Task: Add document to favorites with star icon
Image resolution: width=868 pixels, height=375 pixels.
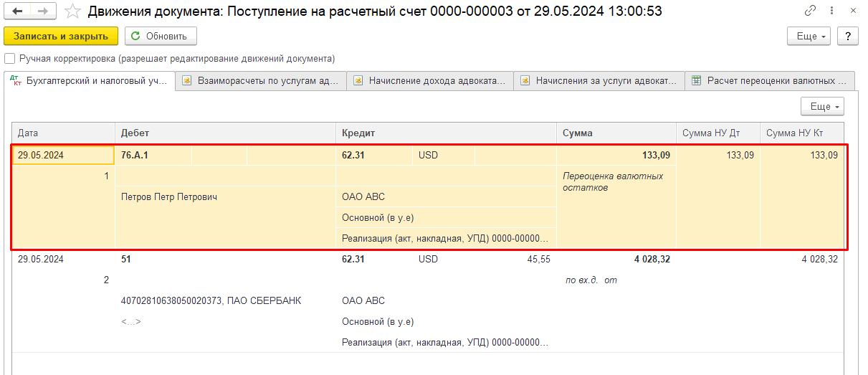Action: point(72,11)
